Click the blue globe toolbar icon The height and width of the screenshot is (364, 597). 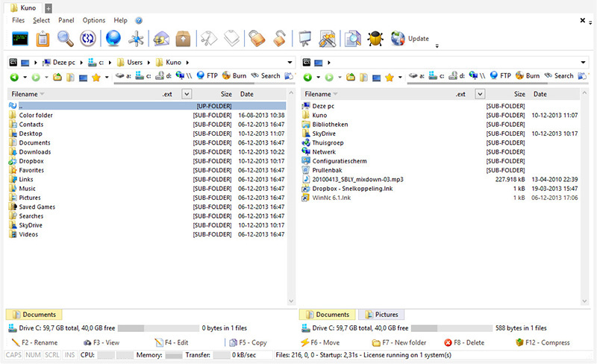[x=113, y=39]
